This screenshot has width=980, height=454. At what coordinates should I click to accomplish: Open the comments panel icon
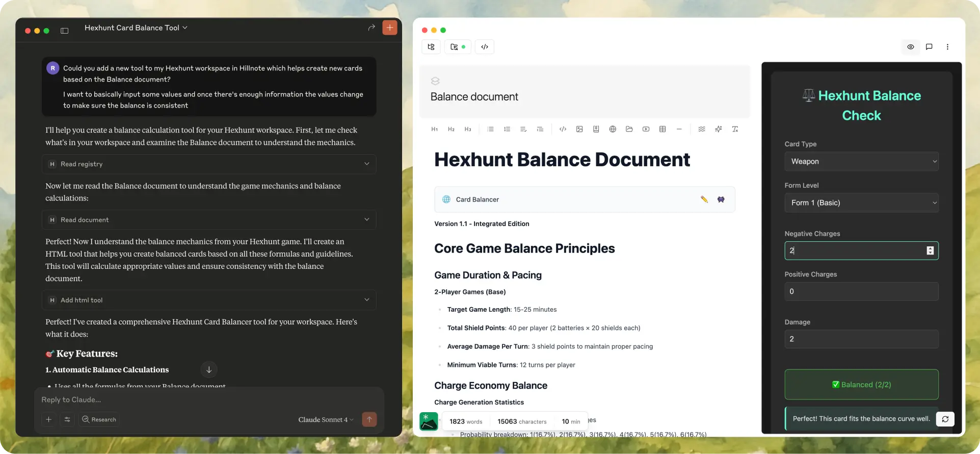click(929, 47)
